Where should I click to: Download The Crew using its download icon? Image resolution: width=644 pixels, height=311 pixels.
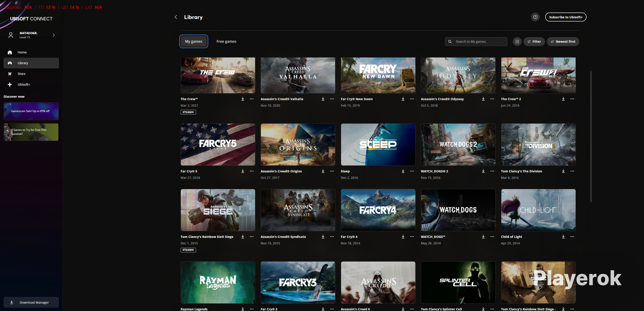coord(243,99)
